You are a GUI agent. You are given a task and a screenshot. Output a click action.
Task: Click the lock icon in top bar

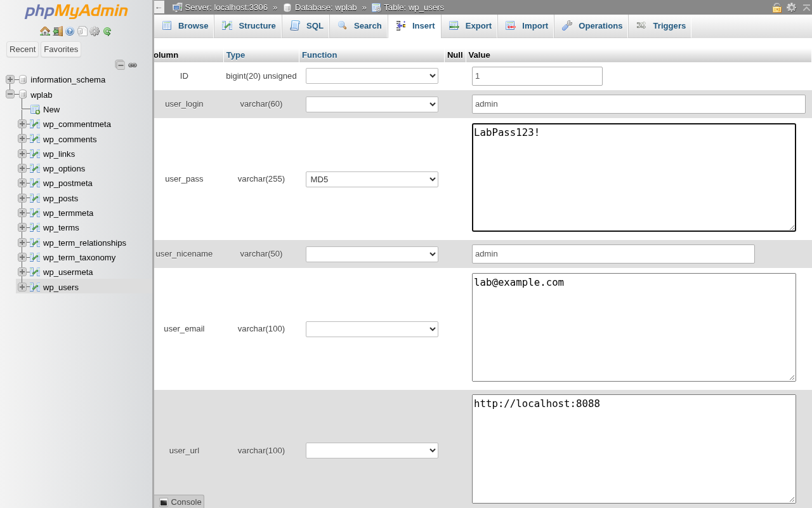(x=776, y=8)
